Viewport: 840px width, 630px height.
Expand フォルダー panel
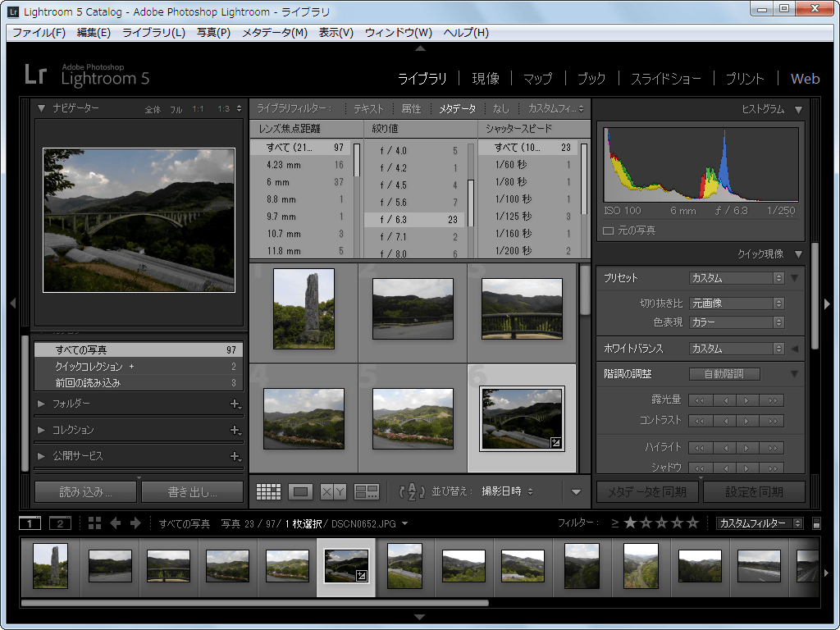pos(41,404)
